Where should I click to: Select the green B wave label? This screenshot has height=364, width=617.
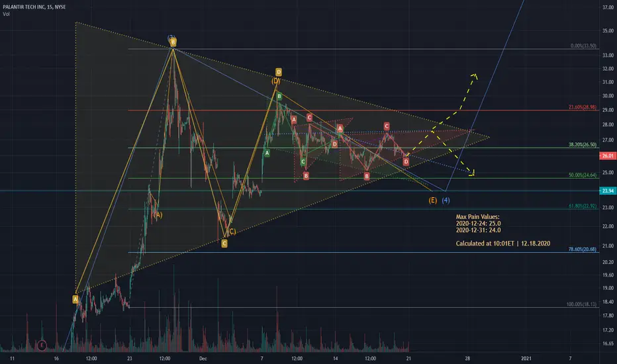point(279,97)
